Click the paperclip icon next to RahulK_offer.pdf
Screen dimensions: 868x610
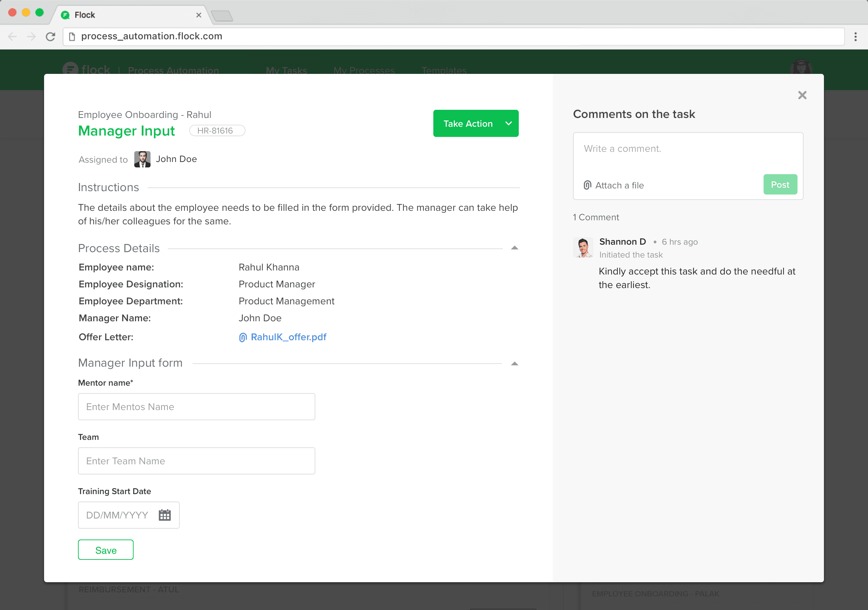click(243, 337)
